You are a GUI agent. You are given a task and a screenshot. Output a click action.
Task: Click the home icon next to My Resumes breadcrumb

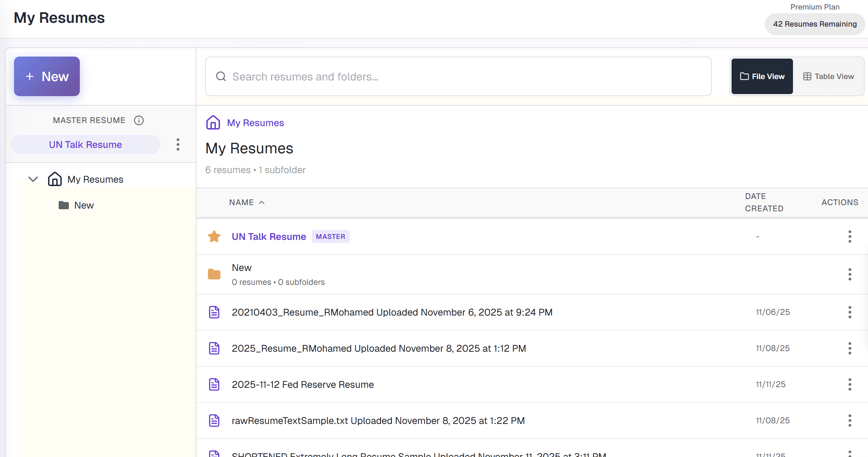[x=213, y=122]
